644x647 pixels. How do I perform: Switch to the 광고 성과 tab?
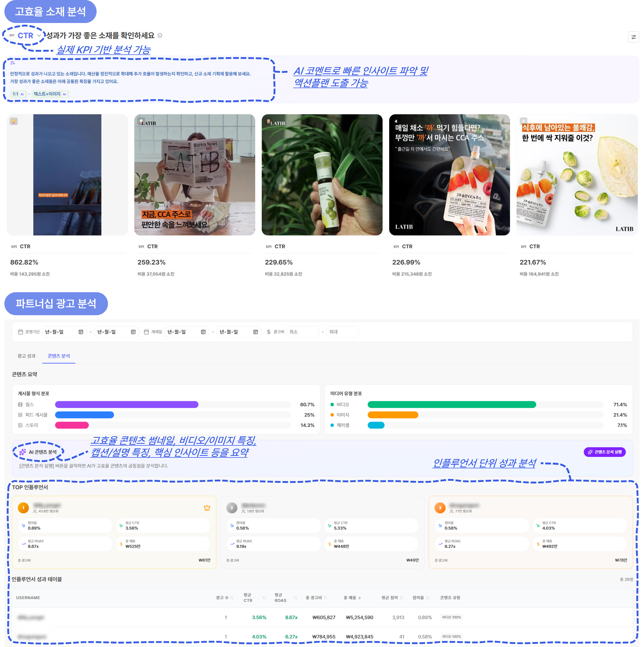[x=26, y=356]
